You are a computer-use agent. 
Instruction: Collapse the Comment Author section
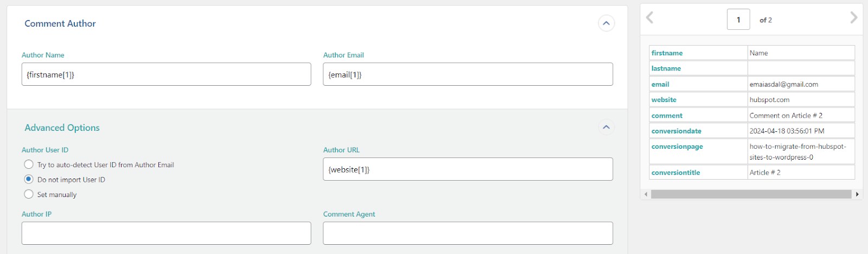coord(606,23)
